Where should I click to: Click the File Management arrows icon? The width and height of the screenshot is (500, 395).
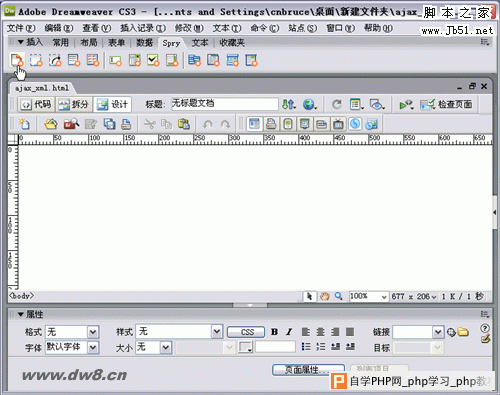pos(289,104)
